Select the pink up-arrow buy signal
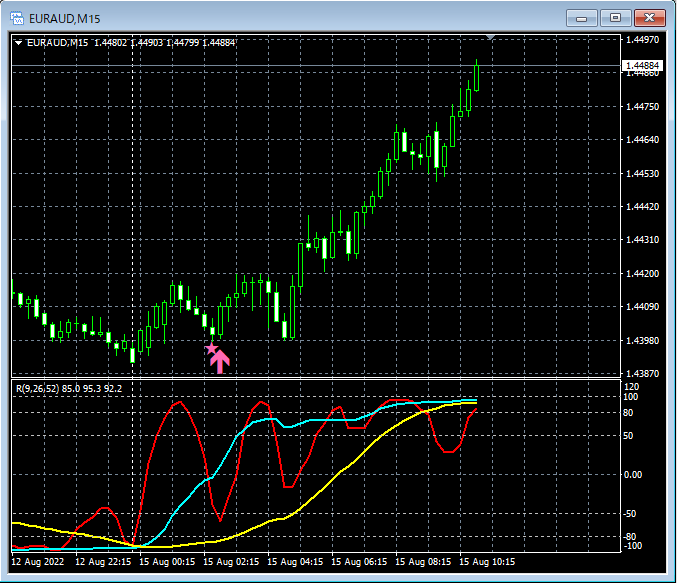Image resolution: width=678 pixels, height=583 pixels. (220, 362)
